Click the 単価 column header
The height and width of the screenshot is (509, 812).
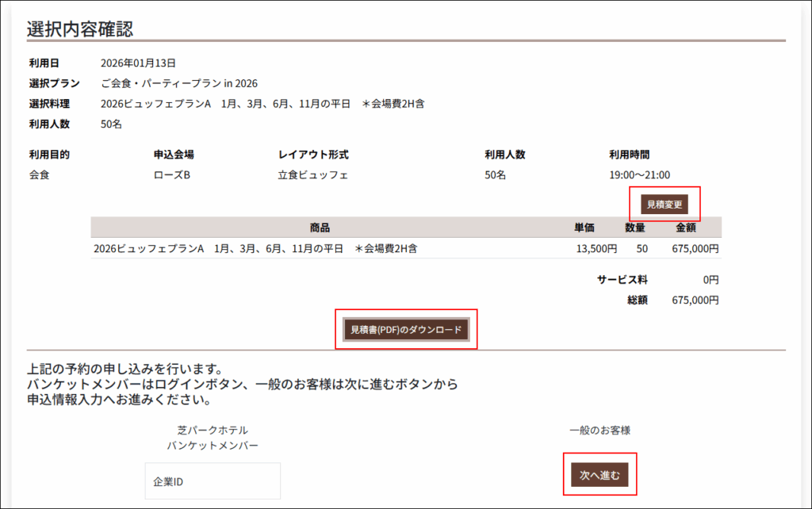(x=584, y=228)
